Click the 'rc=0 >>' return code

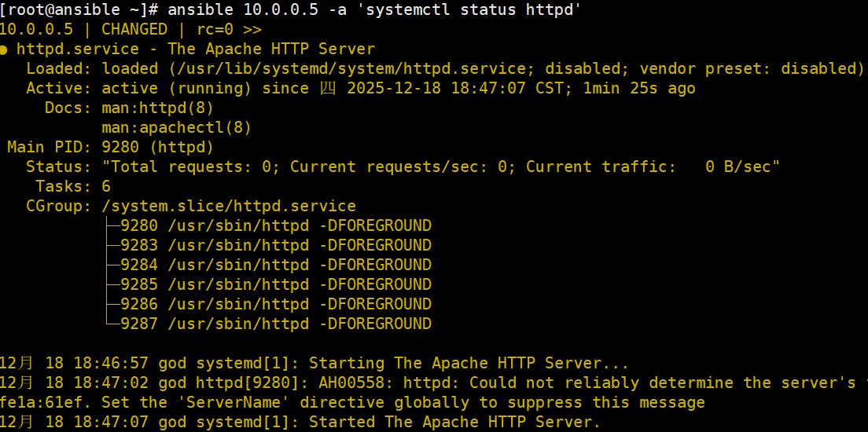[x=229, y=29]
